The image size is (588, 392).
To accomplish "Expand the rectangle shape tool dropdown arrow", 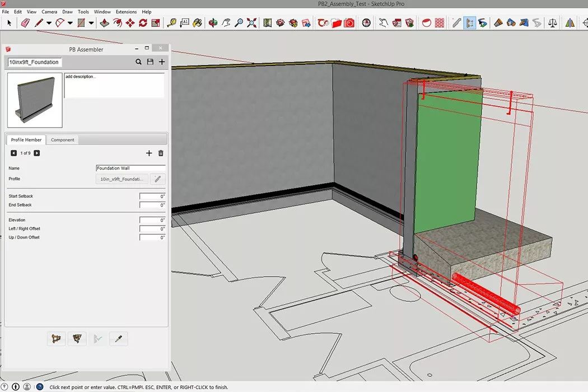I will pyautogui.click(x=91, y=23).
